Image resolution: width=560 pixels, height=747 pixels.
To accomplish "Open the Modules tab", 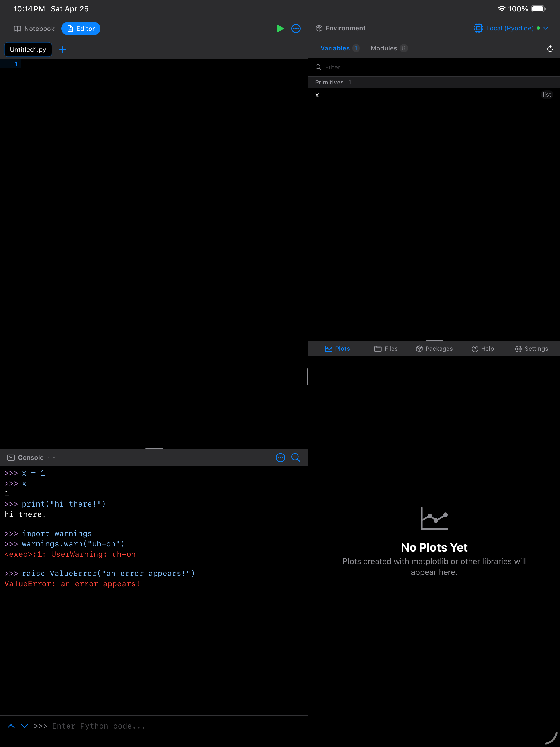I will click(389, 48).
